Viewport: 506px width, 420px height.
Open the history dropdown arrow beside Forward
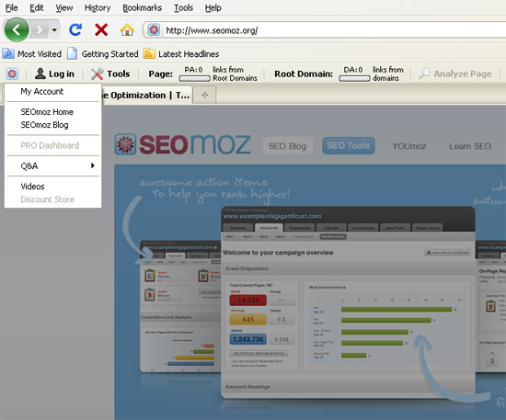coord(54,30)
